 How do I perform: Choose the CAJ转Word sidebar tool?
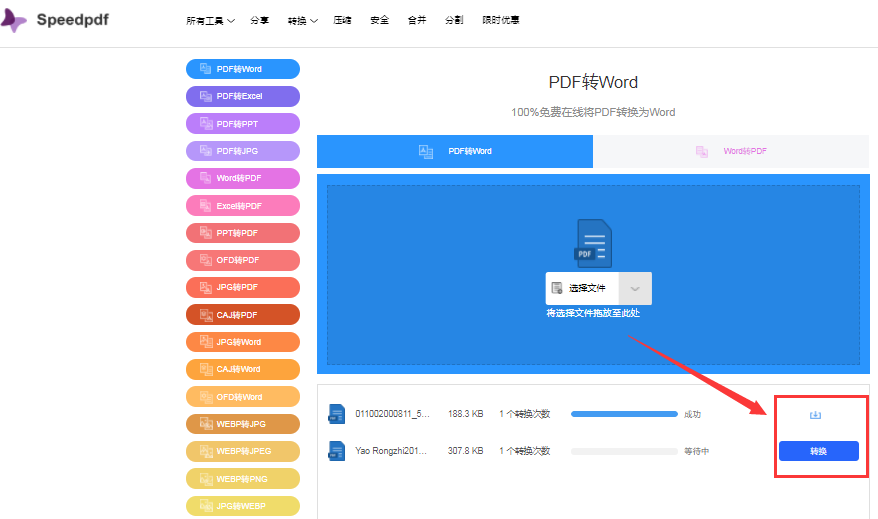click(243, 370)
